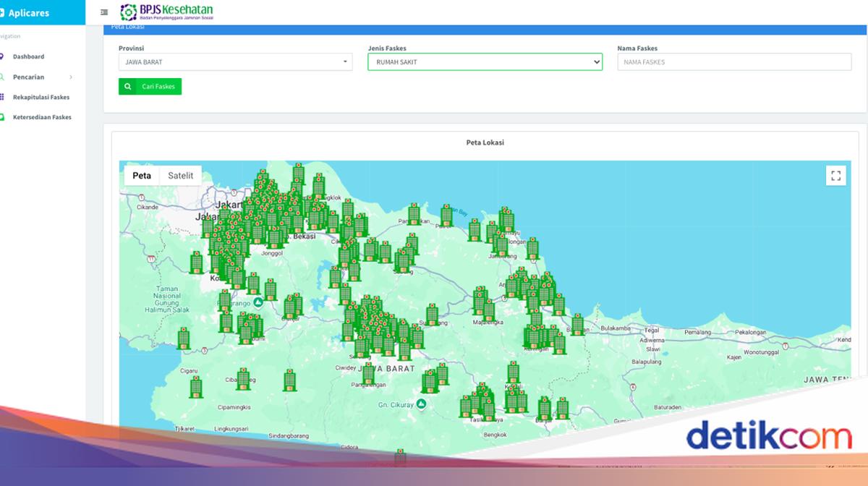Viewport: 868px width, 486px height.
Task: Click the magnifier icon on Cari Faskes button
Action: pyautogui.click(x=128, y=86)
